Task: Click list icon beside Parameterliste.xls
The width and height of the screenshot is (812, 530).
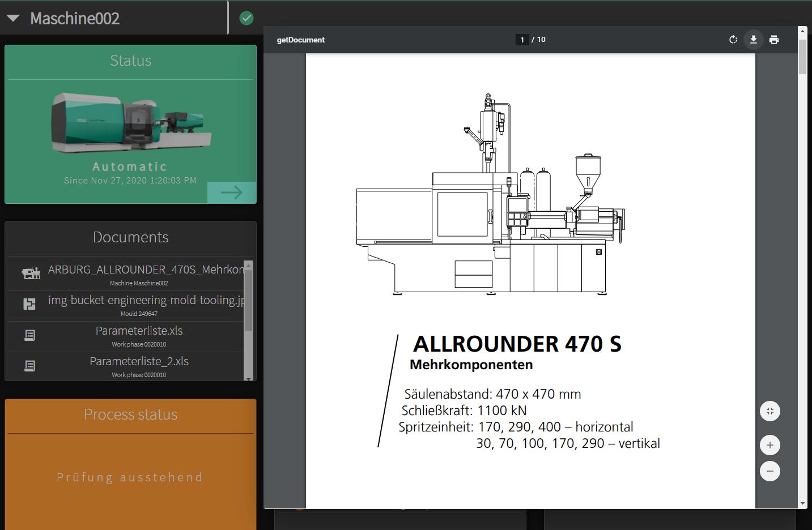Action: coord(29,335)
